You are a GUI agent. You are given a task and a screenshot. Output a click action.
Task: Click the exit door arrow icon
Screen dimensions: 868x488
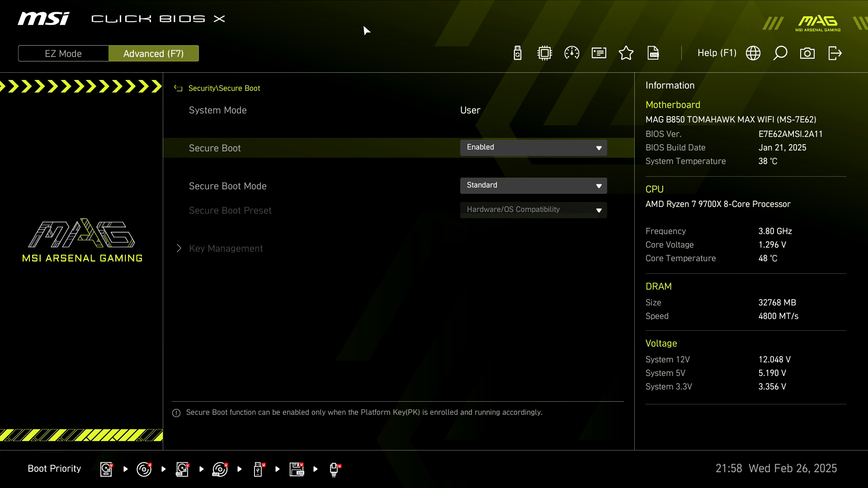coord(835,53)
